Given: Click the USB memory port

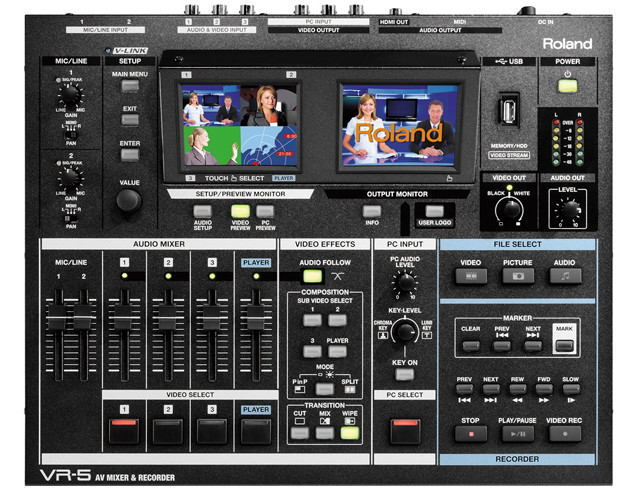Looking at the screenshot, I should coord(509,110).
